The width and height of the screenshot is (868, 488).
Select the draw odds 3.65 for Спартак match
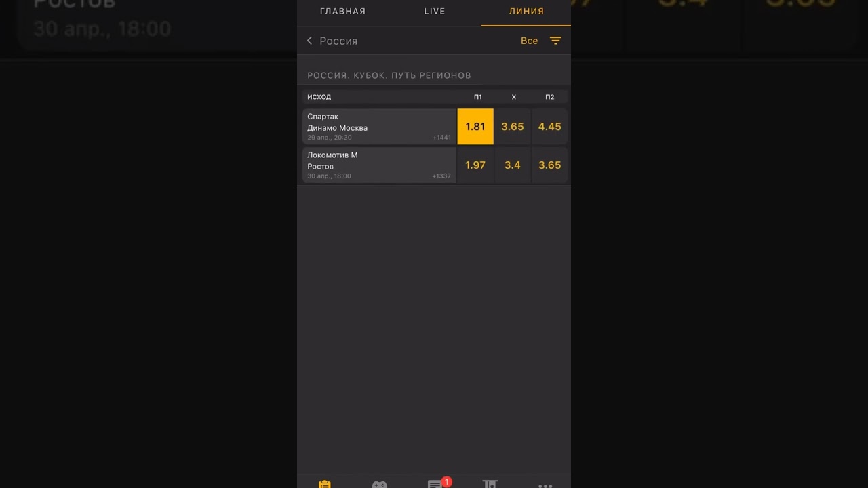513,127
